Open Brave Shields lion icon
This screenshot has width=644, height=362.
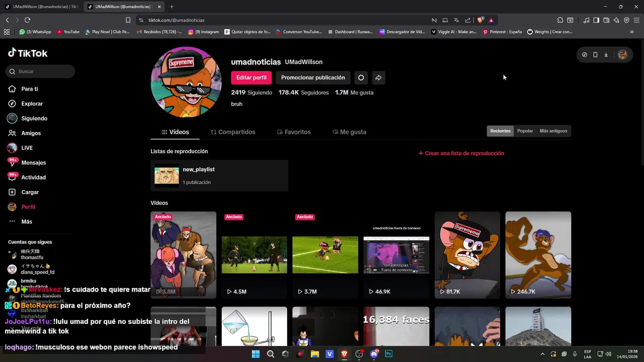pos(480,20)
